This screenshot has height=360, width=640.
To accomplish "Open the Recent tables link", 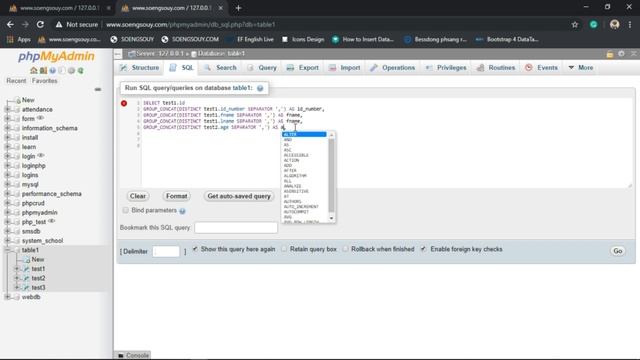I will click(16, 81).
